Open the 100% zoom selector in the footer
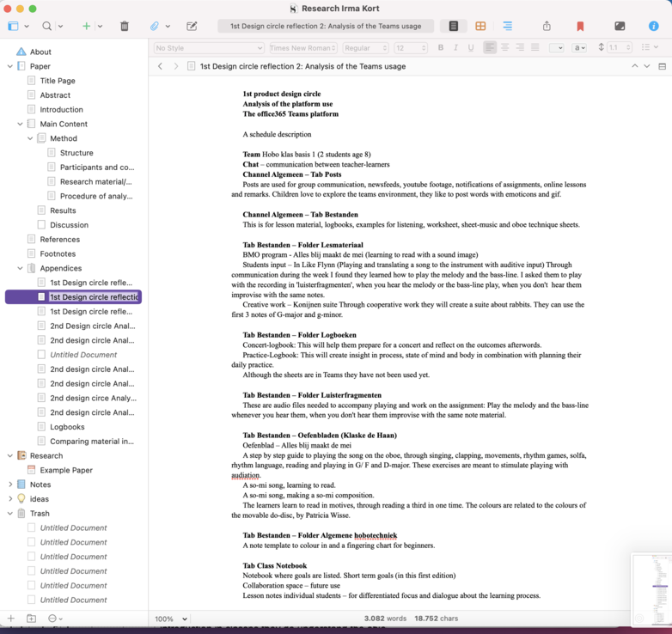This screenshot has height=634, width=672. (171, 619)
